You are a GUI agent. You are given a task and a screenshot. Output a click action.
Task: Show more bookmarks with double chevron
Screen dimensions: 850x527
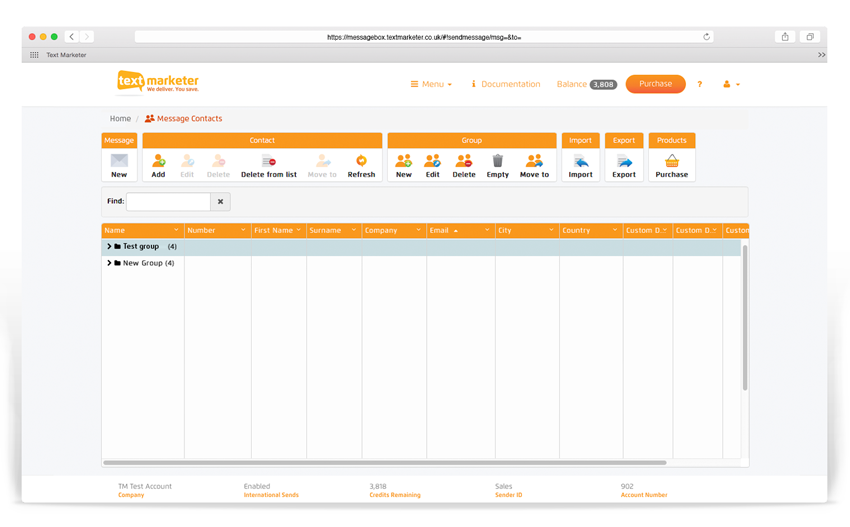click(x=821, y=55)
